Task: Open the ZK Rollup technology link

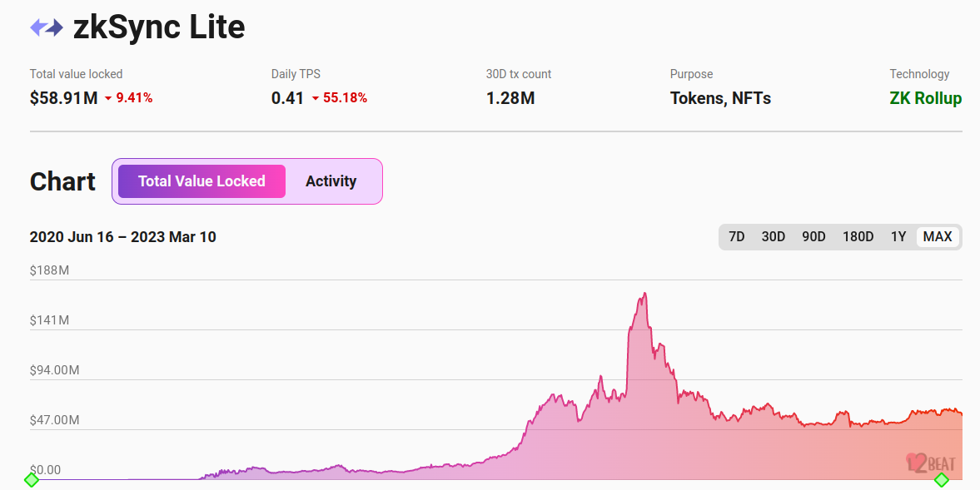Action: [x=926, y=98]
